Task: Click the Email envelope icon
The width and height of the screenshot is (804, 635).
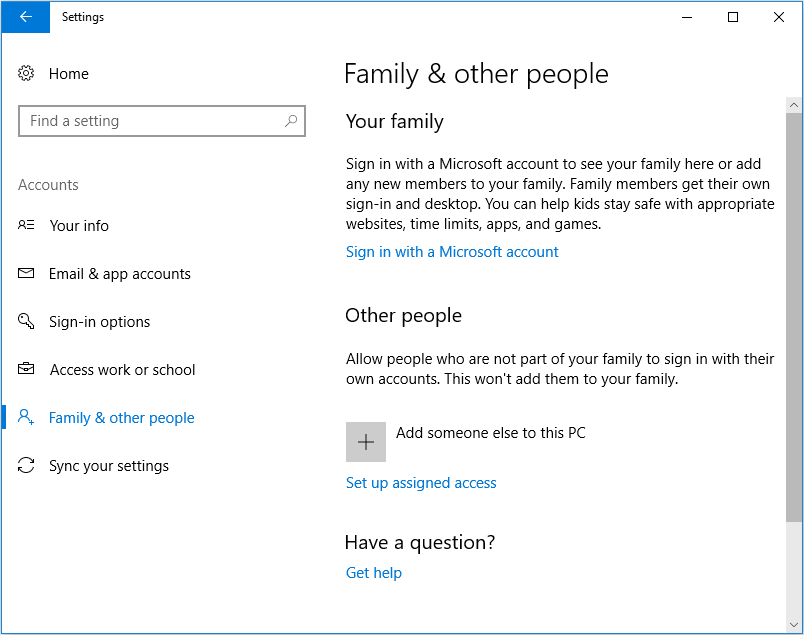Action: point(26,273)
